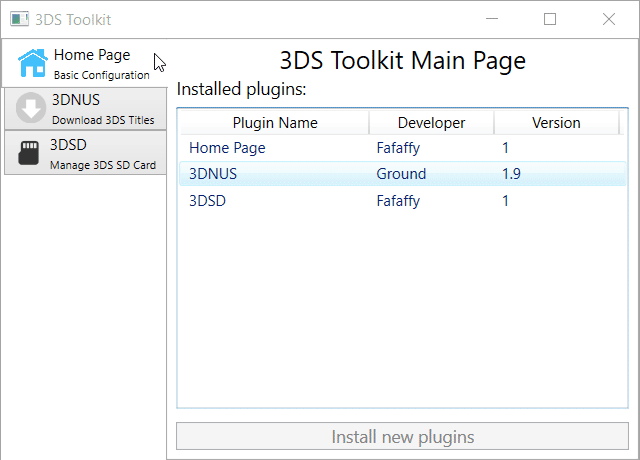This screenshot has height=460, width=640.
Task: Select the Home Page plugin row
Action: [x=402, y=148]
